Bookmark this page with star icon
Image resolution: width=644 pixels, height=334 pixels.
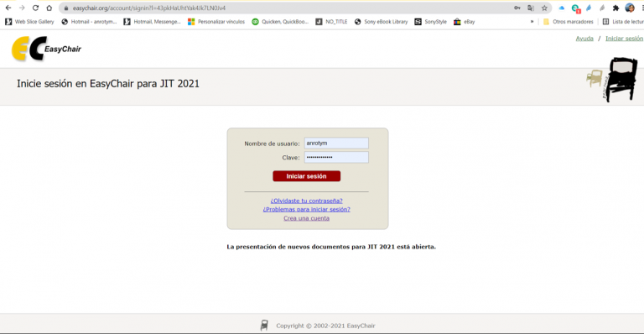pos(544,8)
